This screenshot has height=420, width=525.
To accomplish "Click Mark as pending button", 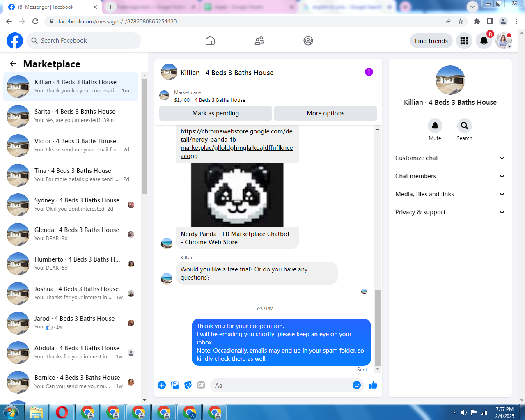I will click(x=216, y=113).
